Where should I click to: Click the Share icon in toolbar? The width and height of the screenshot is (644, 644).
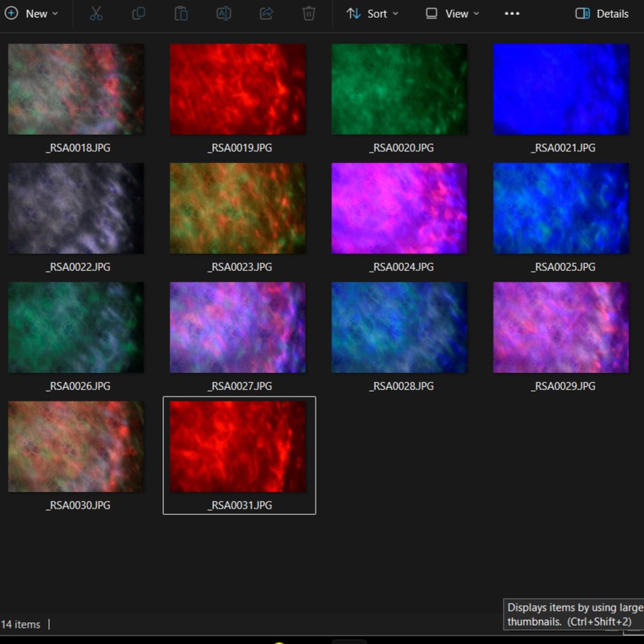click(266, 13)
